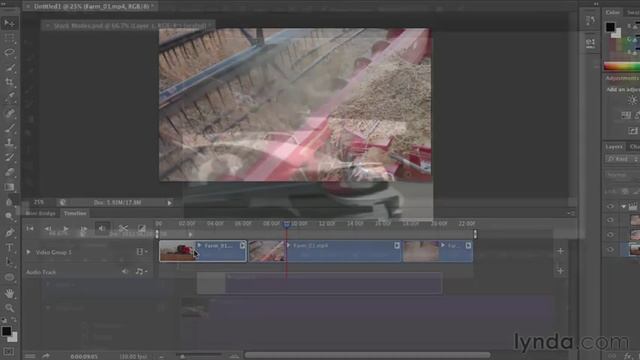Expand Video Group 1 track

tap(28, 252)
